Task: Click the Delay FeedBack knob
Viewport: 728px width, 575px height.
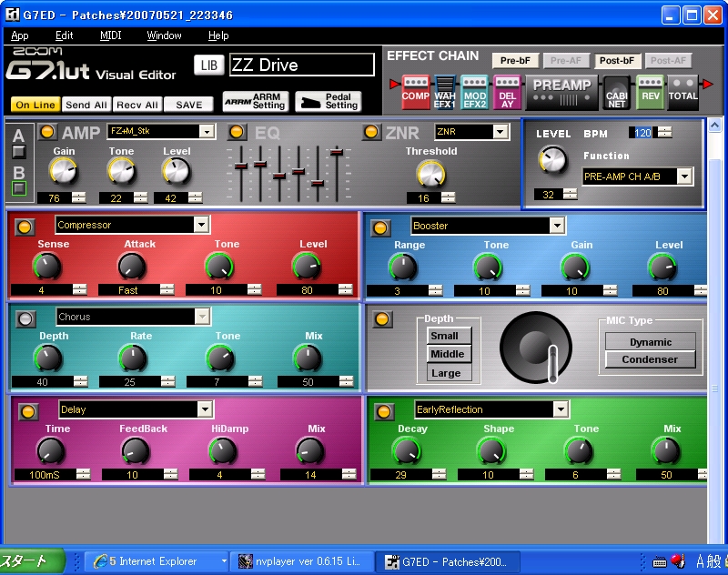Action: [x=135, y=451]
